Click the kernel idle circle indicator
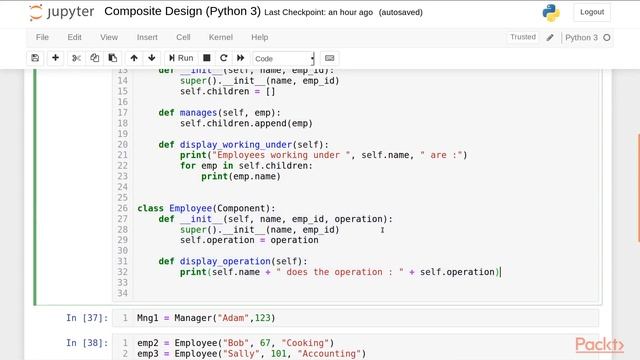The height and width of the screenshot is (360, 640). click(x=607, y=38)
